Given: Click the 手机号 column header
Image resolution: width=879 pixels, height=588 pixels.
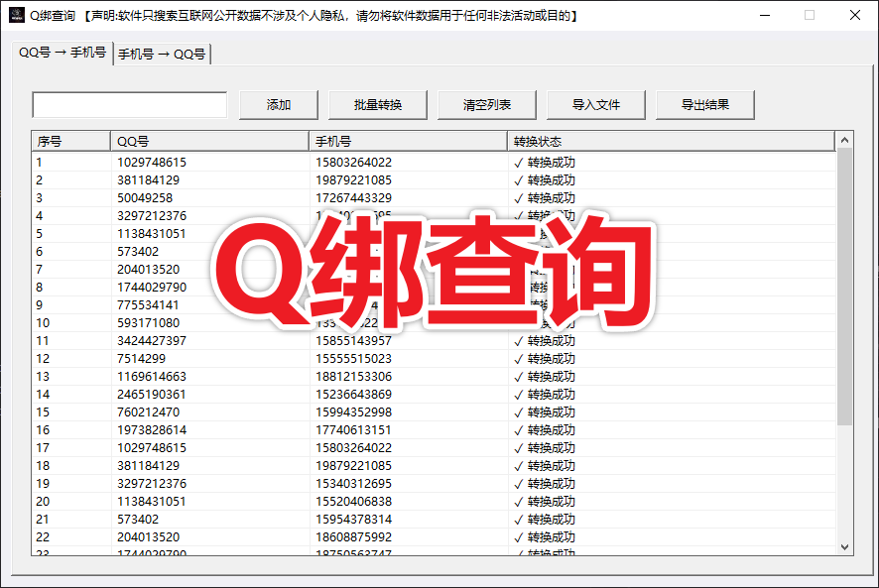Looking at the screenshot, I should pos(409,140).
